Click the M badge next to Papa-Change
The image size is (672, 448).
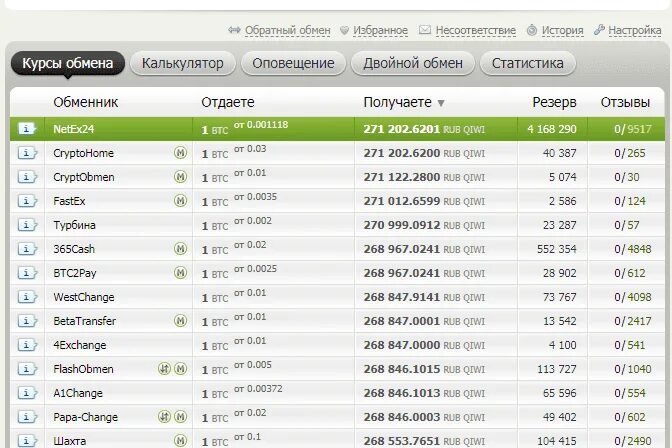[180, 417]
